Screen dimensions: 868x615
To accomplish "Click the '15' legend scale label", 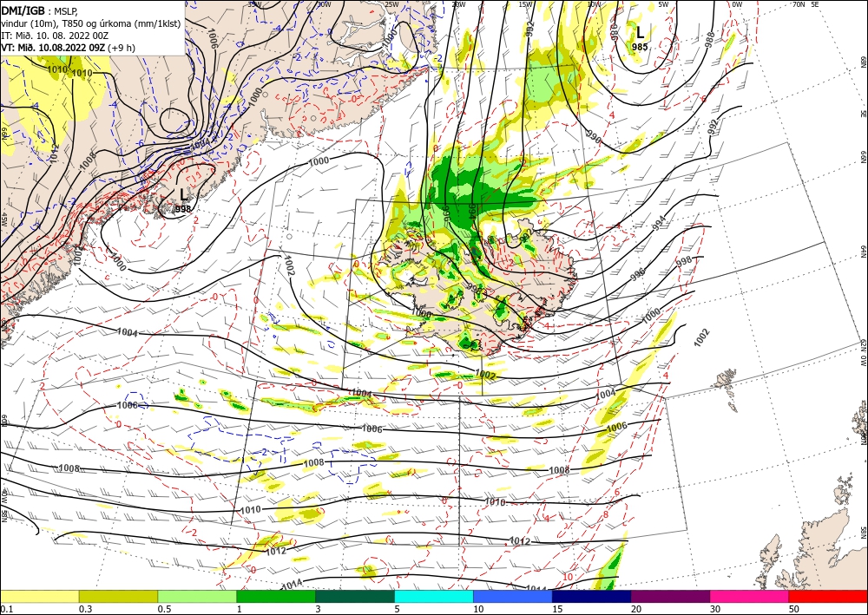I will pos(557,609).
